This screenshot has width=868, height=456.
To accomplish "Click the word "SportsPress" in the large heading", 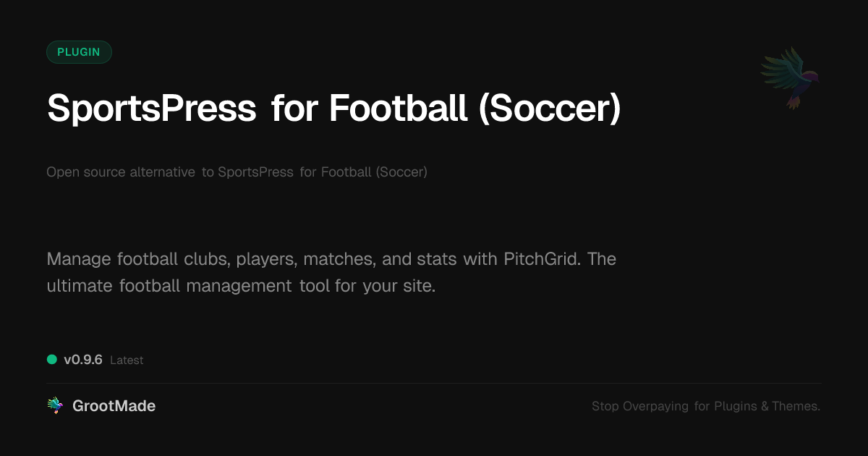I will [x=151, y=109].
